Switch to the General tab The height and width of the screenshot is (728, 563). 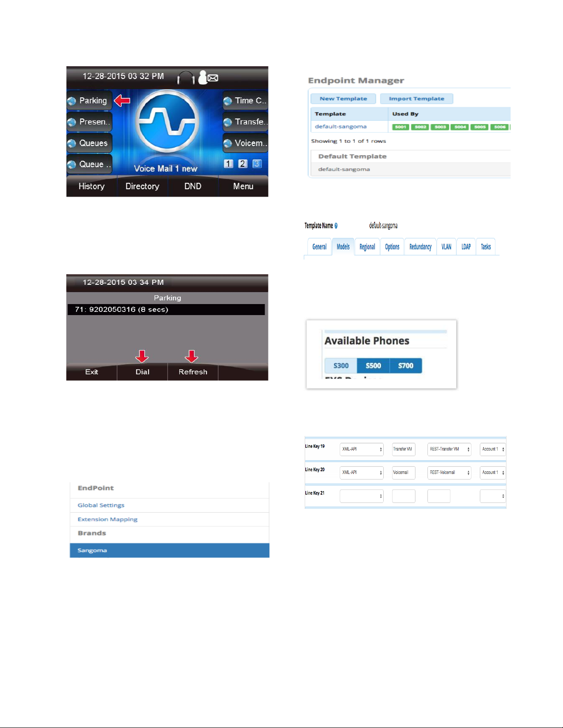coord(319,247)
